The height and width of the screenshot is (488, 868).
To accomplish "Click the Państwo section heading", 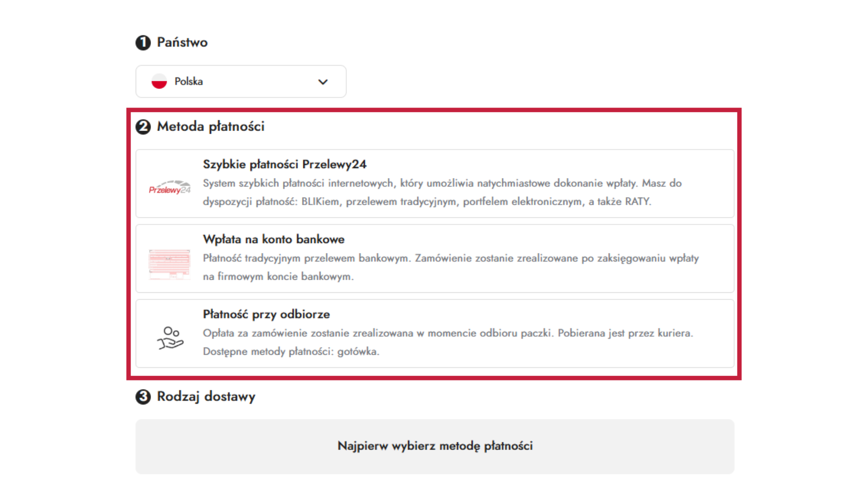I will pos(182,42).
